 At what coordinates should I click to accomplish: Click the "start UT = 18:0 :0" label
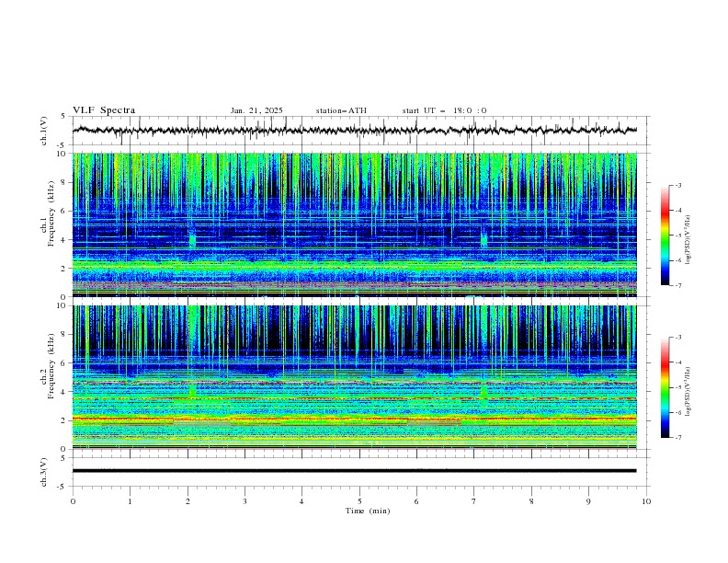[444, 110]
